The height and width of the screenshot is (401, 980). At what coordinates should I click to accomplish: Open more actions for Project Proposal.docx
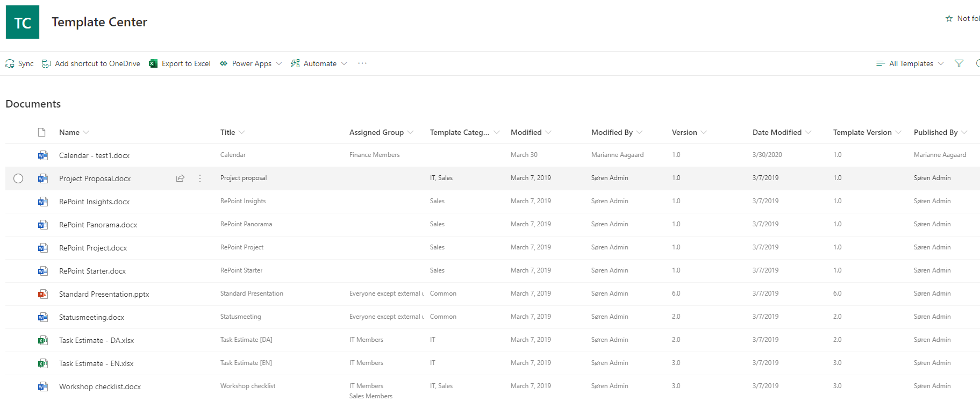point(200,178)
